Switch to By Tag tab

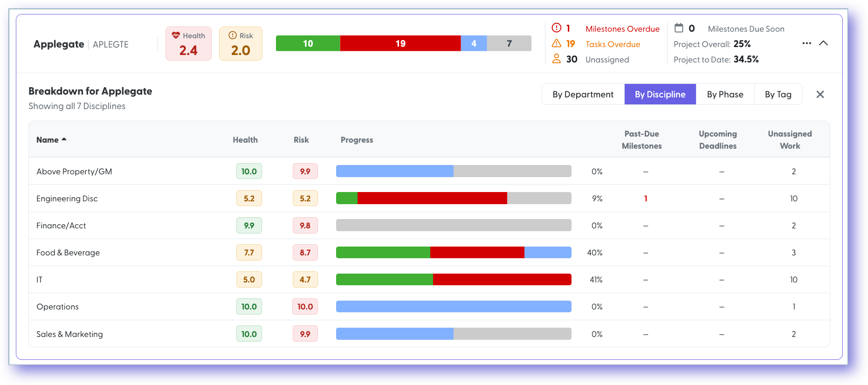point(778,94)
